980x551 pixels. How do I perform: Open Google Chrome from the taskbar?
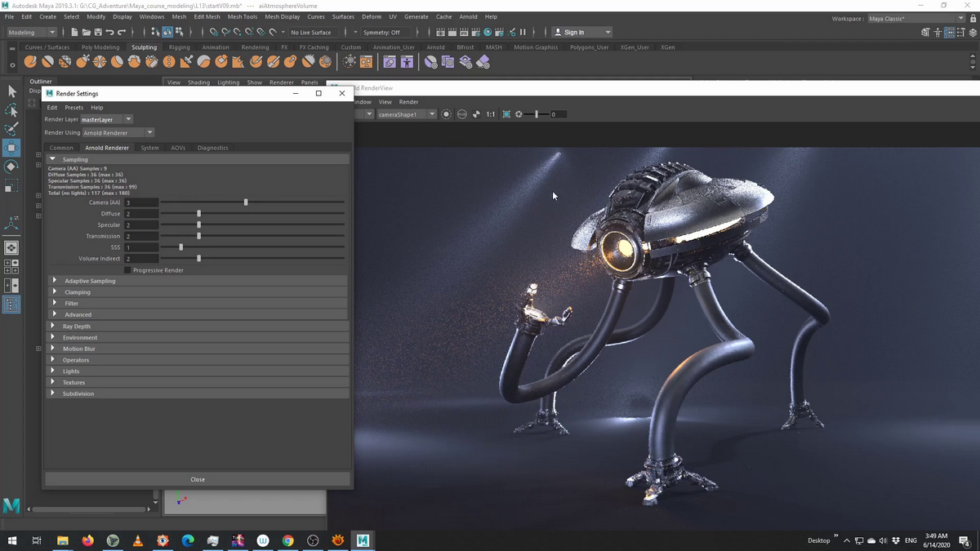tap(287, 540)
